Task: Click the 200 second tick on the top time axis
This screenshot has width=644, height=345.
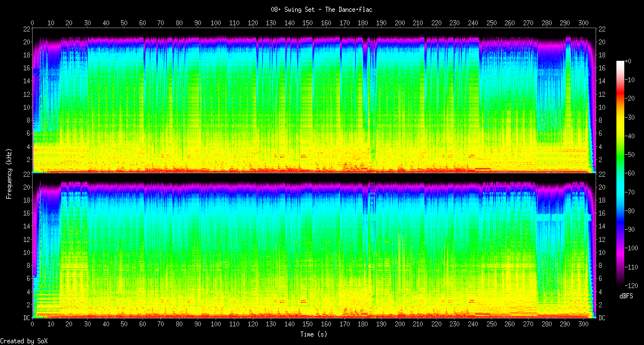Action: coord(399,23)
